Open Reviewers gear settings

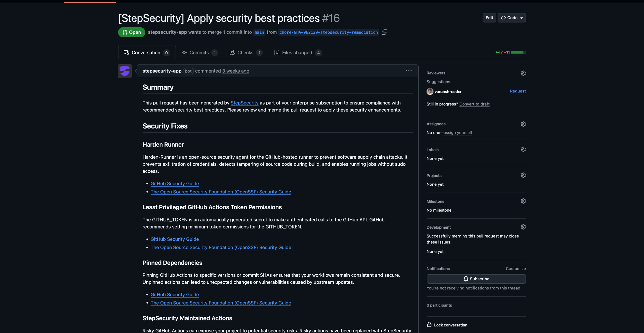pos(523,73)
